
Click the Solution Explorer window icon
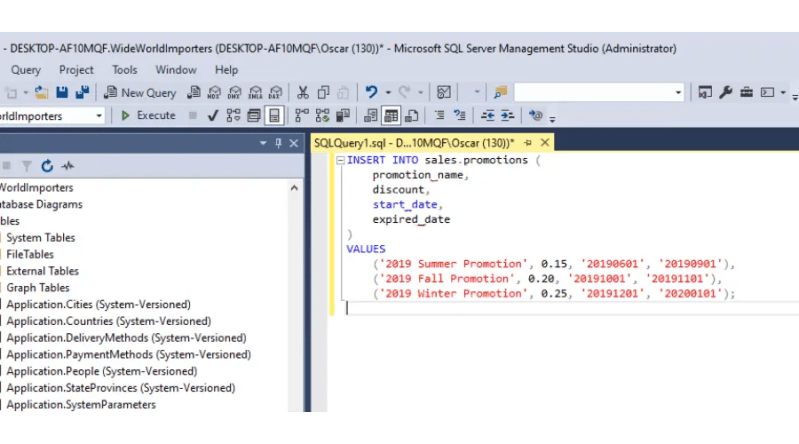(x=705, y=93)
